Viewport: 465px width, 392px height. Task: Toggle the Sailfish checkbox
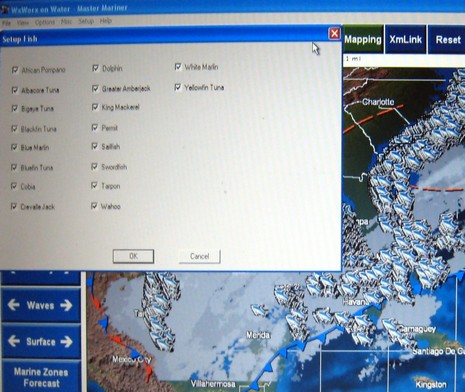[x=95, y=146]
